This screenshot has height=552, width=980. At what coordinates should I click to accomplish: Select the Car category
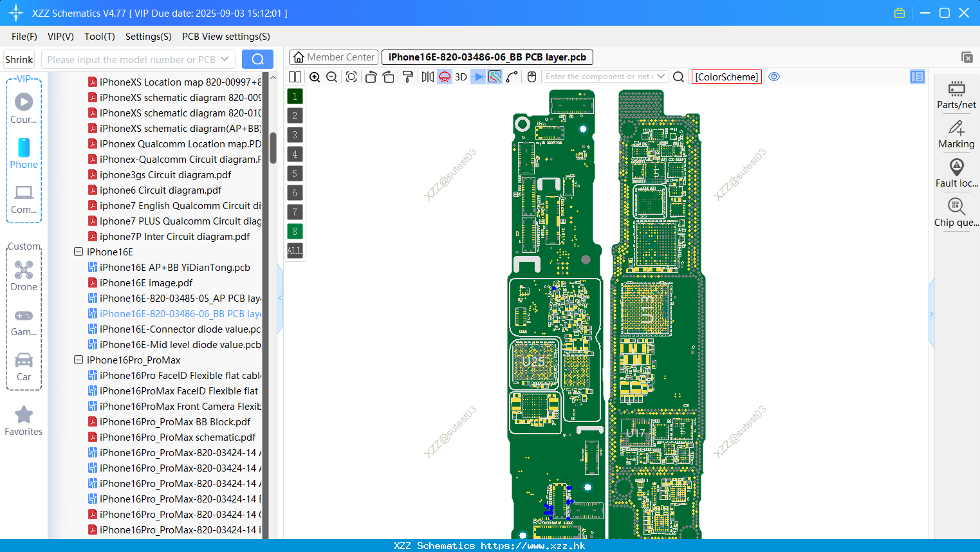pos(24,367)
